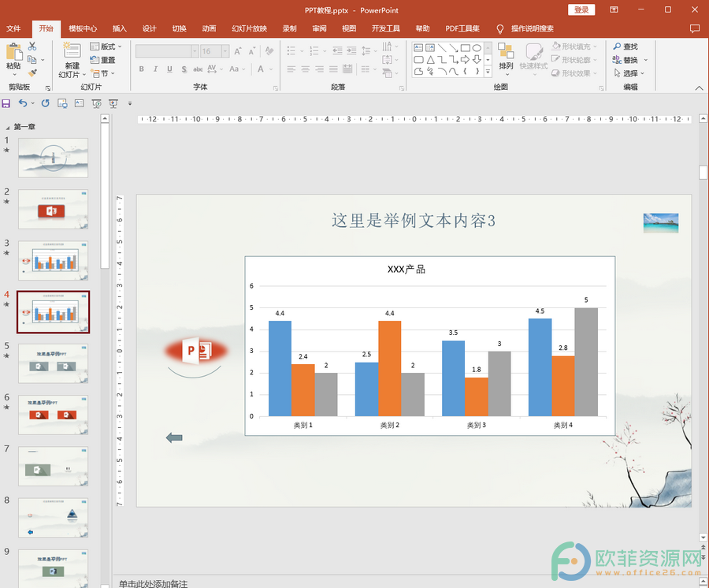Collapse the ribbon with the chevron
The image size is (709, 588).
tap(699, 88)
